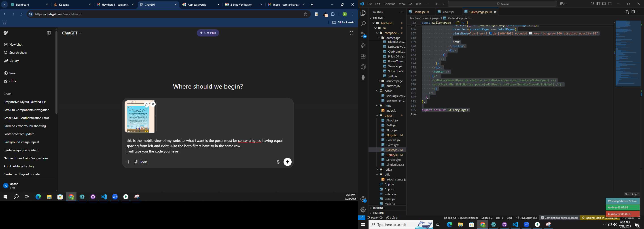Open the Run menu in VS Code
Screen dimensions: 644x229
pos(419,4)
